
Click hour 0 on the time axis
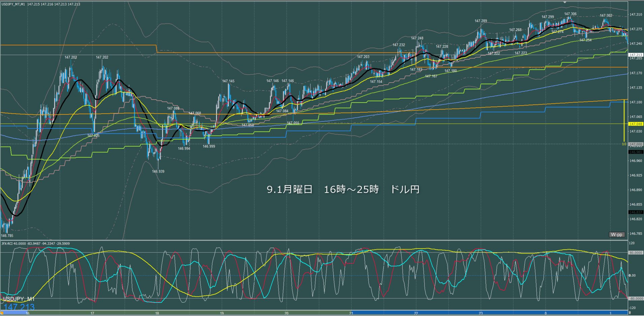[x=546, y=313]
